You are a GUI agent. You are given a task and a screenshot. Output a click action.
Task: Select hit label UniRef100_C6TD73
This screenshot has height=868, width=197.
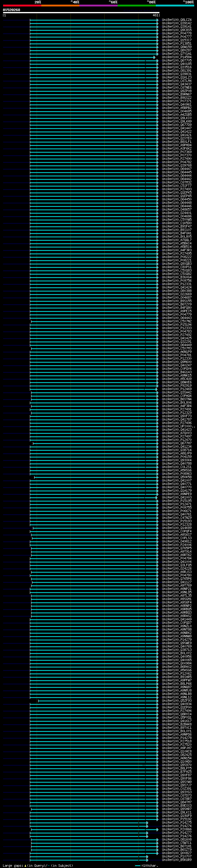(x=176, y=796)
